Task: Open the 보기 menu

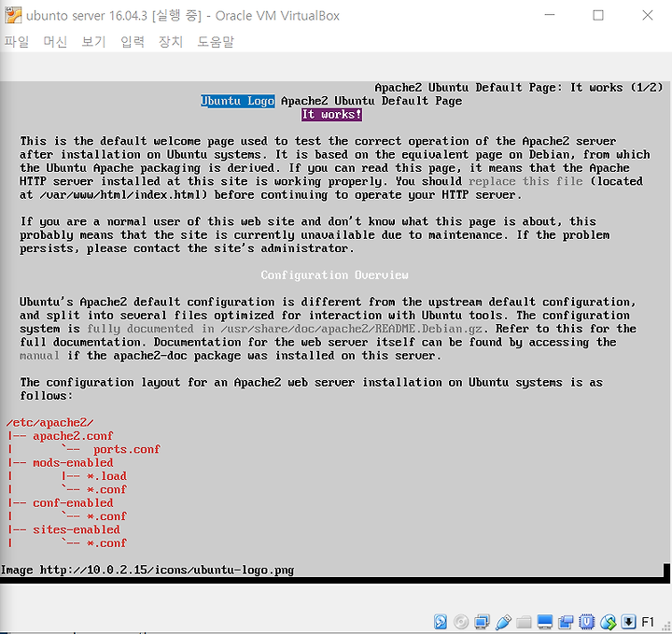Action: (x=93, y=42)
